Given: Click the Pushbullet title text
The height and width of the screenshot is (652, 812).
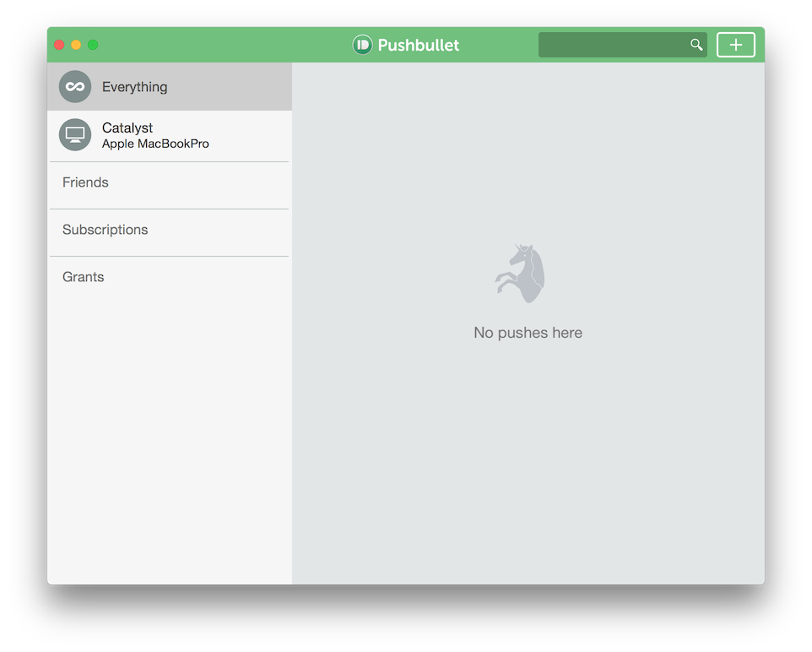Looking at the screenshot, I should click(419, 45).
